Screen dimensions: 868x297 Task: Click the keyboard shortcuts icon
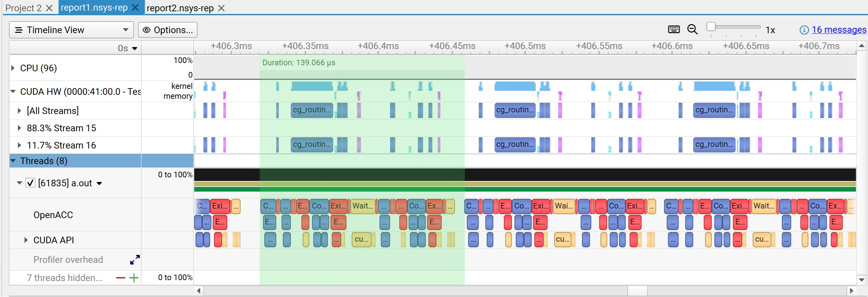pyautogui.click(x=673, y=30)
